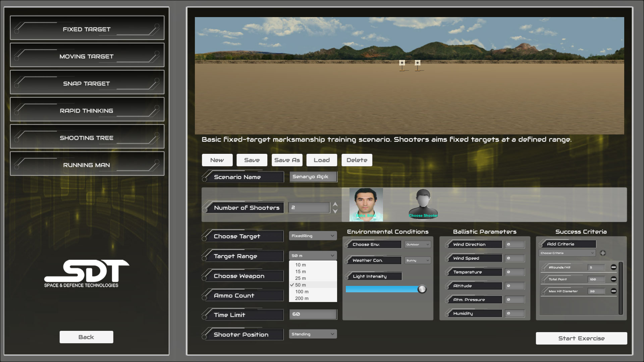
Task: Remove the #Rounds/Hit criteria row
Action: click(613, 267)
